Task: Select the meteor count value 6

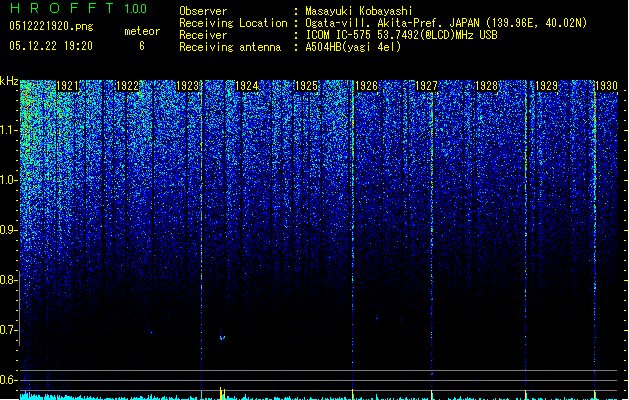Action: tap(142, 46)
